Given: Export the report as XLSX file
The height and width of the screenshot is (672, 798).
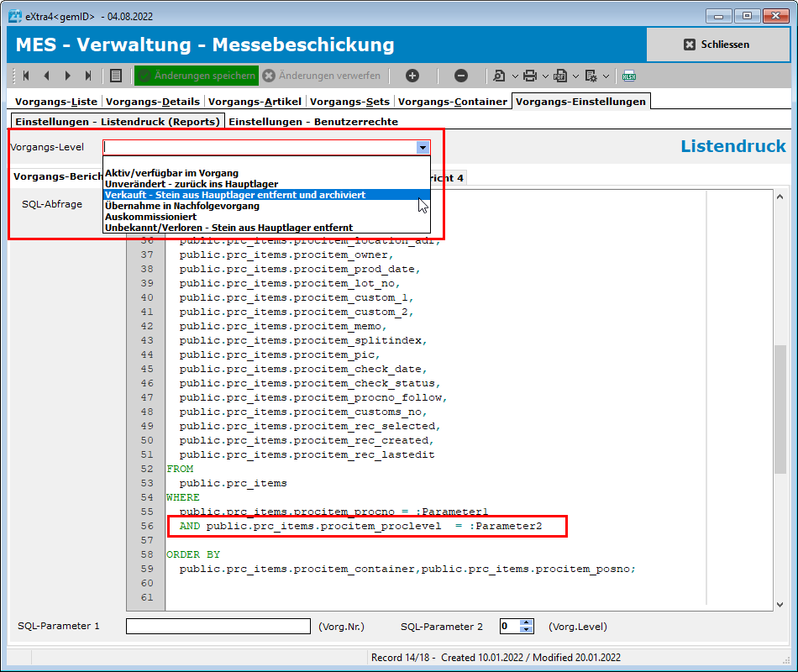Looking at the screenshot, I should pyautogui.click(x=629, y=76).
